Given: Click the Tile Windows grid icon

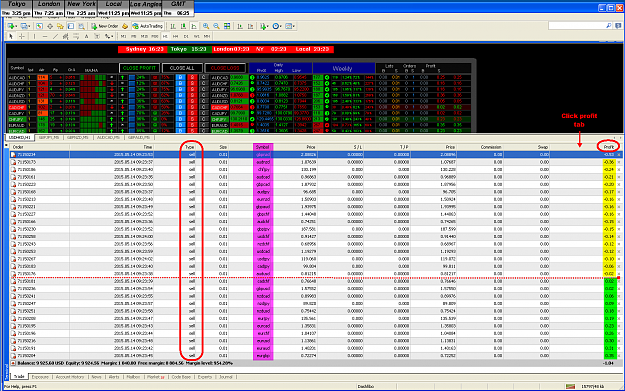Looking at the screenshot, I should (227, 26).
